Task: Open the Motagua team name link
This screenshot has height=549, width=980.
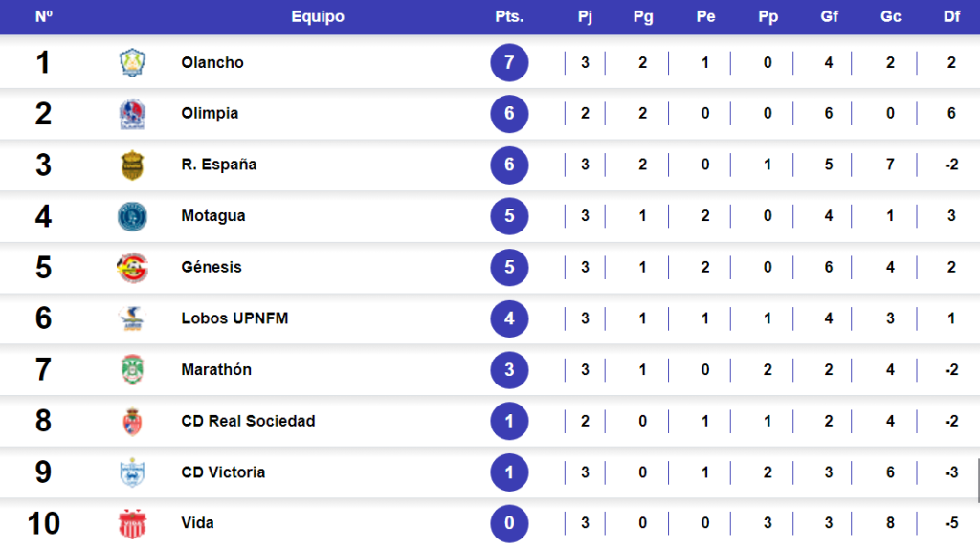Action: pos(213,216)
